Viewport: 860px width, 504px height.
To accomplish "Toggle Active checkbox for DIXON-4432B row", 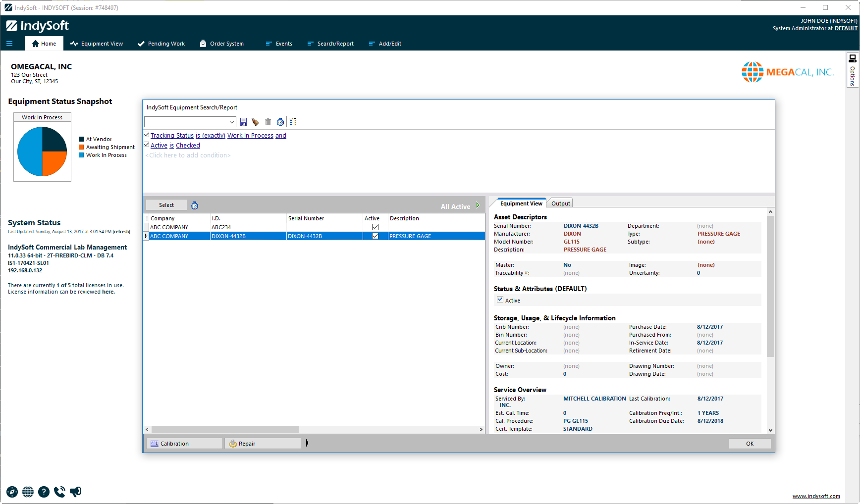I will coord(375,236).
